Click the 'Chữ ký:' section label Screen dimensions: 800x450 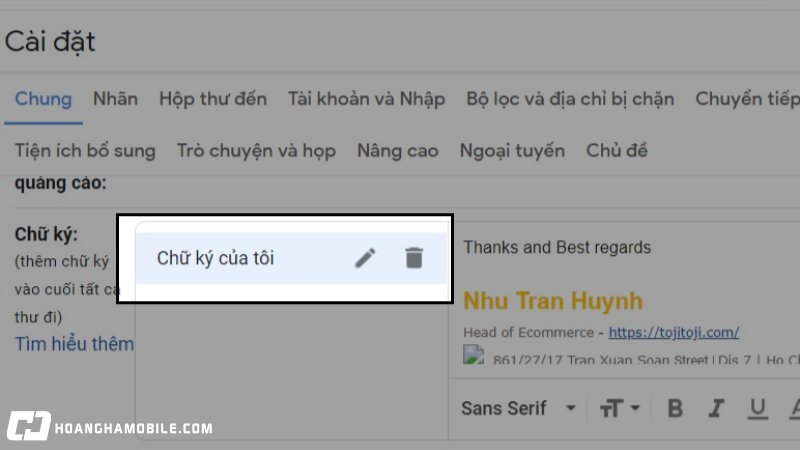click(x=46, y=234)
